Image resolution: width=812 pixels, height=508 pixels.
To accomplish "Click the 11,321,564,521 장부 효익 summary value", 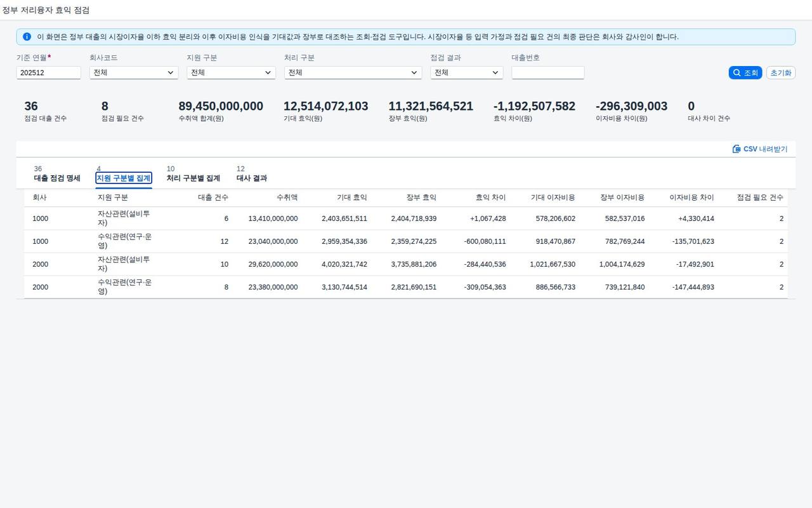I will [x=431, y=106].
